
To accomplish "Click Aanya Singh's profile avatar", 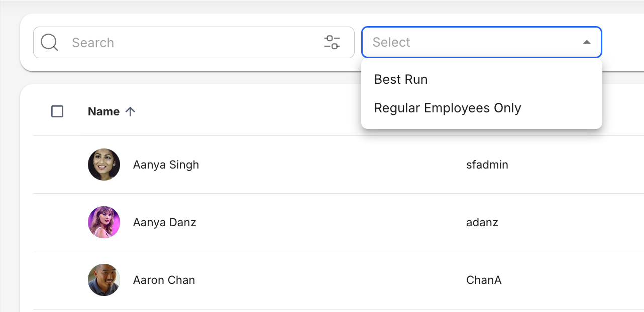I will pyautogui.click(x=104, y=165).
